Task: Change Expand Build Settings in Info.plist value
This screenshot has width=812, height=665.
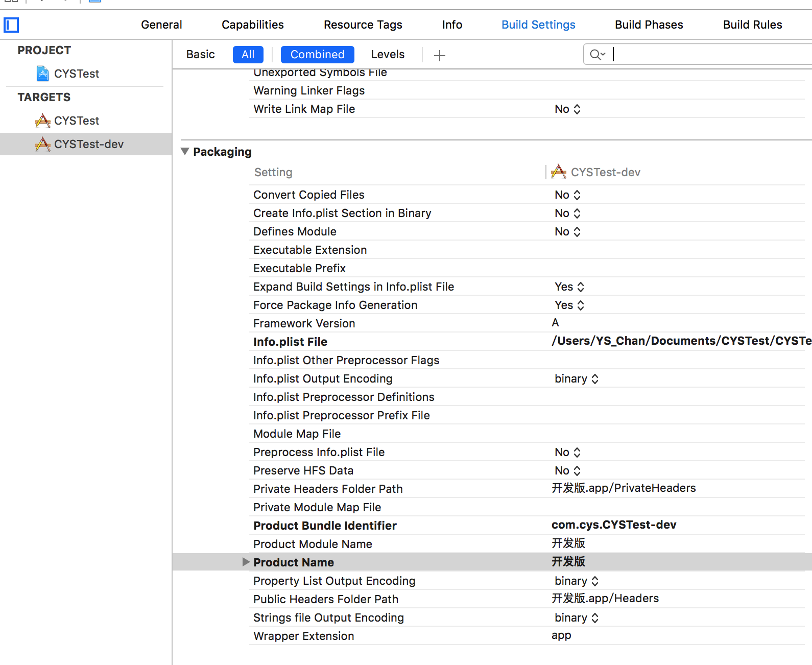Action: click(x=569, y=287)
